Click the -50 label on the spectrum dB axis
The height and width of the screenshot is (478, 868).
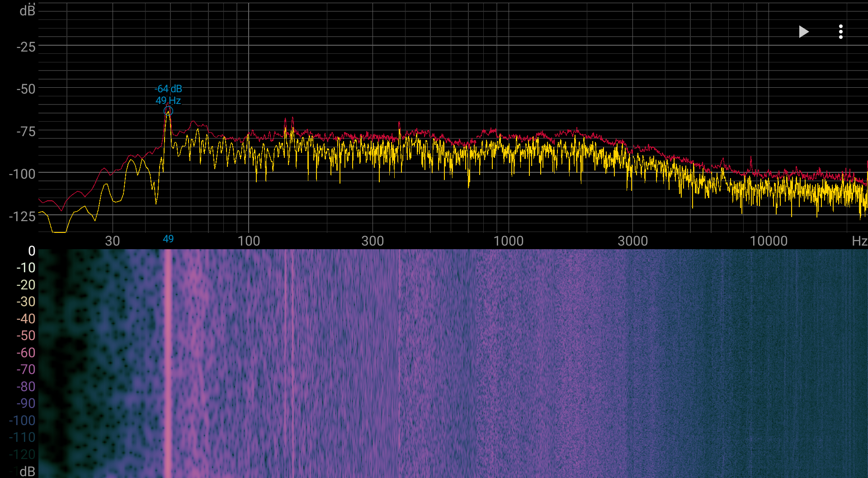(x=26, y=89)
